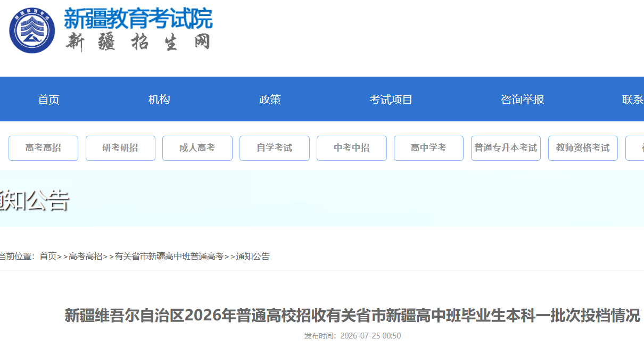Click the 通知公告 breadcrumb link
Screen dimensions: 644x347
coord(253,257)
